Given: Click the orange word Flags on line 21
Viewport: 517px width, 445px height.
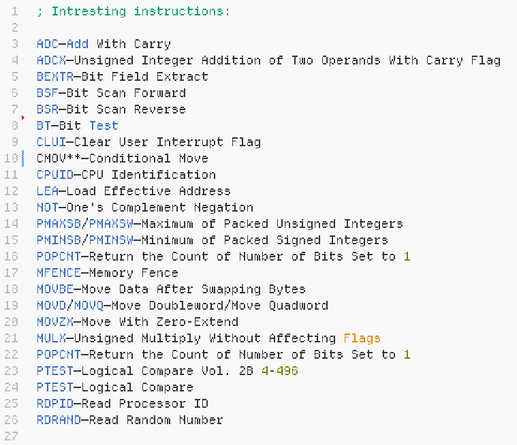Looking at the screenshot, I should click(362, 338).
